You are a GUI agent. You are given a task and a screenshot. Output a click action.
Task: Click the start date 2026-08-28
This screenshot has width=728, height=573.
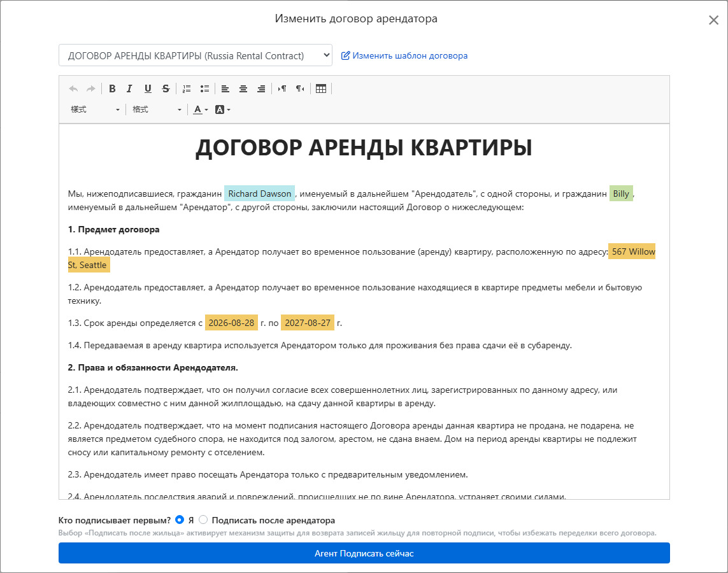tap(231, 322)
